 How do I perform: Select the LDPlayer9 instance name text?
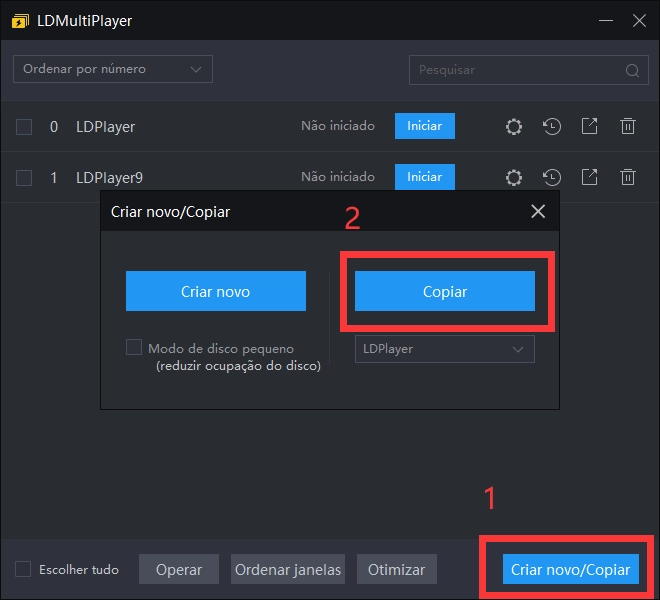(109, 178)
